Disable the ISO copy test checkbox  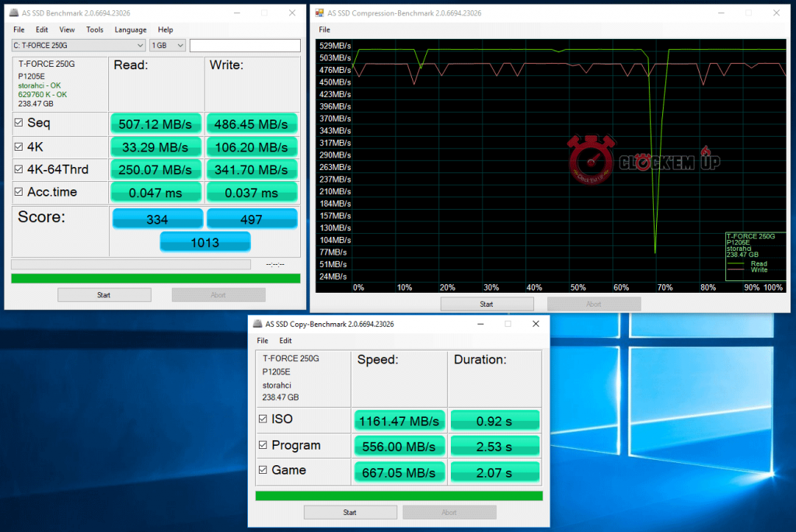click(263, 419)
